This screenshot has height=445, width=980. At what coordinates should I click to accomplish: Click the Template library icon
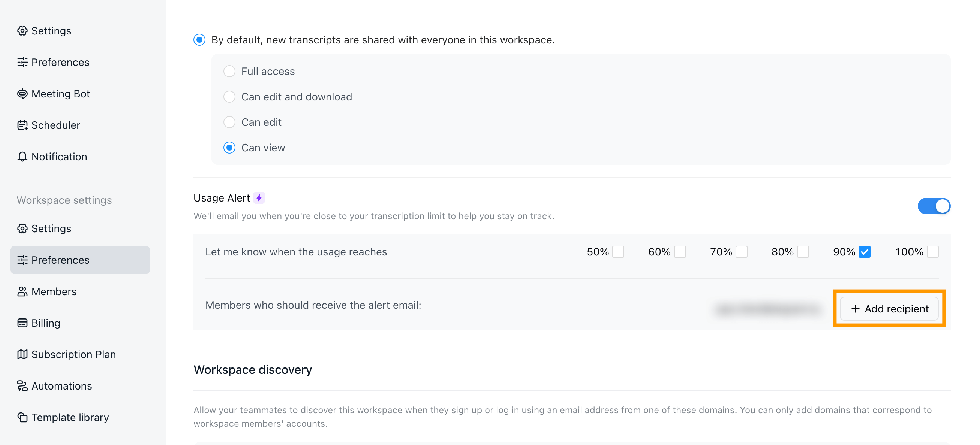[x=22, y=417]
